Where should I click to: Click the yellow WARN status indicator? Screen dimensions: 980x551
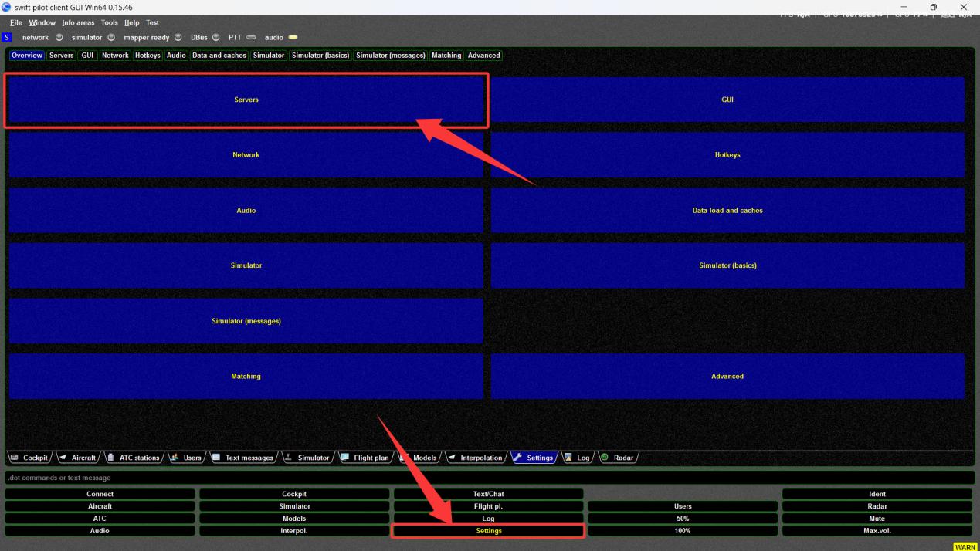[x=965, y=546]
